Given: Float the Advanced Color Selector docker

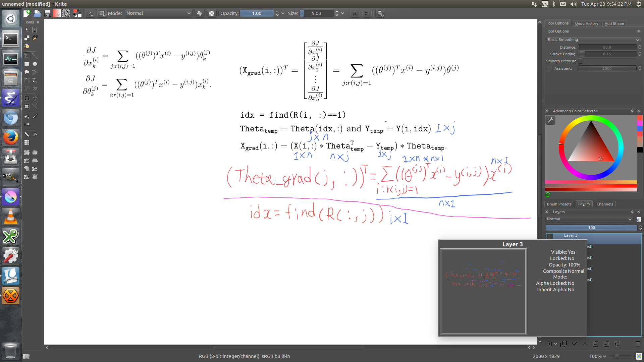Looking at the screenshot, I should [632, 111].
